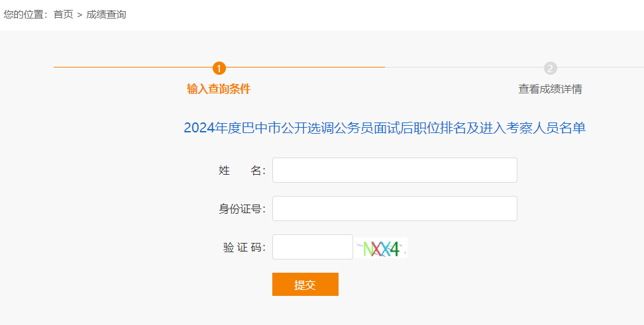
Task: Click progress line right of step 2
Action: coord(600,68)
